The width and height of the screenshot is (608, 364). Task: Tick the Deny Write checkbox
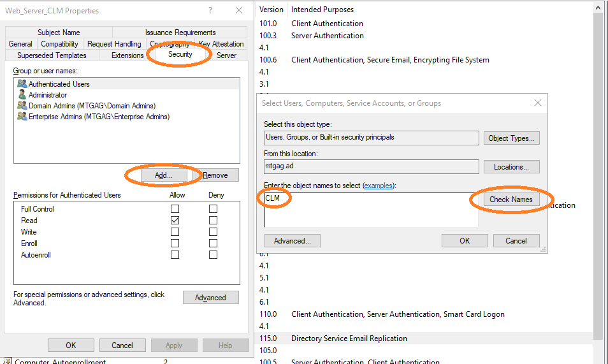pyautogui.click(x=213, y=232)
